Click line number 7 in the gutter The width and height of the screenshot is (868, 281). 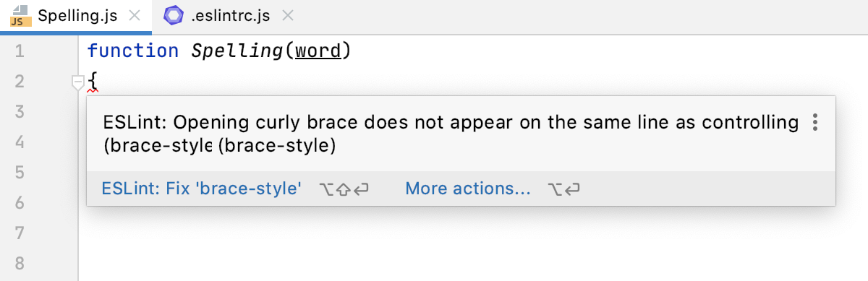[x=20, y=233]
